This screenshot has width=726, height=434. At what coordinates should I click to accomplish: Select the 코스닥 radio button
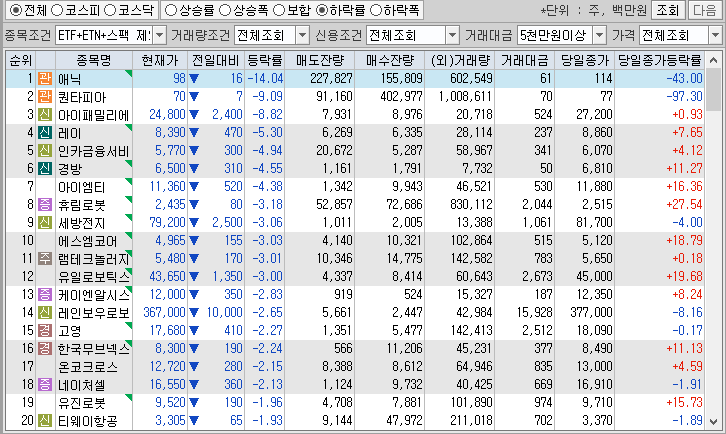pyautogui.click(x=110, y=10)
